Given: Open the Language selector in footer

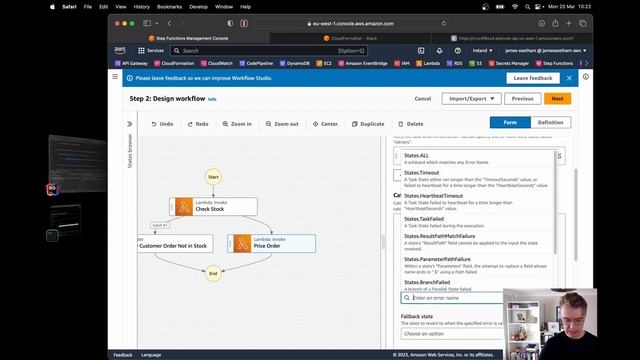Looking at the screenshot, I should click(151, 355).
